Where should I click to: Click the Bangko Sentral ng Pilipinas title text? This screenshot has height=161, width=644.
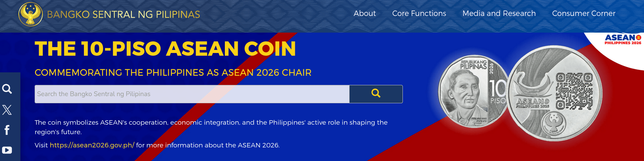(123, 15)
